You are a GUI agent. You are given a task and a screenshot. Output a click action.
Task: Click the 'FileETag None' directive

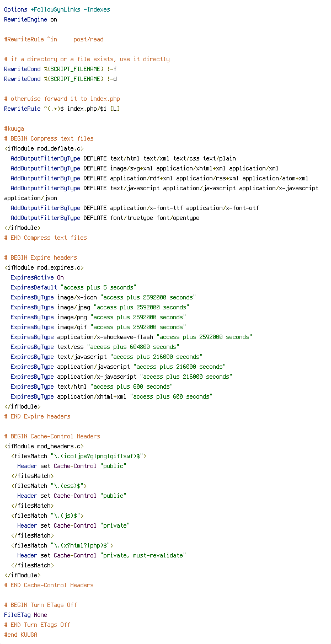point(25,615)
